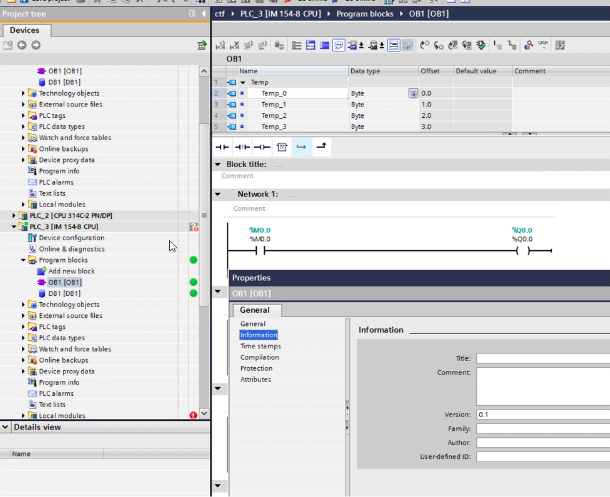The height and width of the screenshot is (497, 610).
Task: Click into the Family input field
Action: click(x=543, y=429)
